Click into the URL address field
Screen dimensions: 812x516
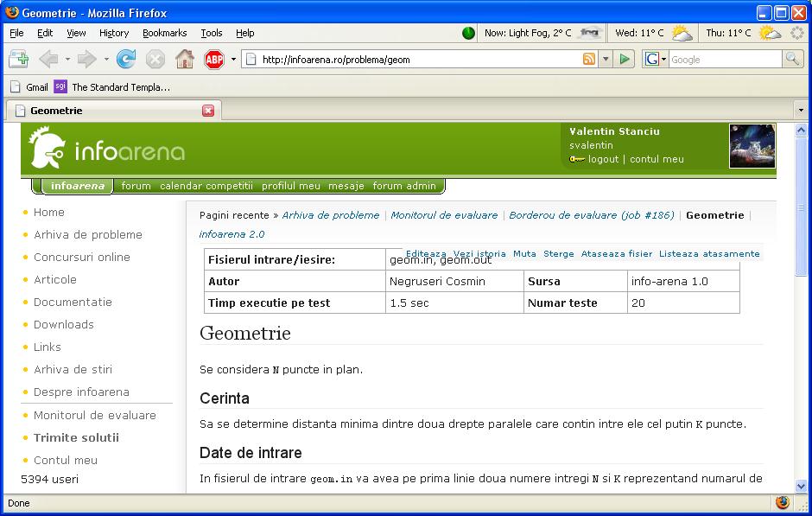click(420, 59)
